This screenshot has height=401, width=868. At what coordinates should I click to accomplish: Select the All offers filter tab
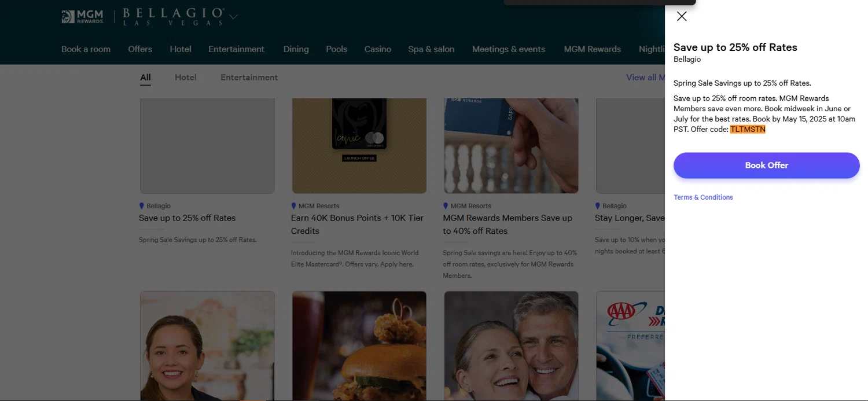tap(145, 78)
